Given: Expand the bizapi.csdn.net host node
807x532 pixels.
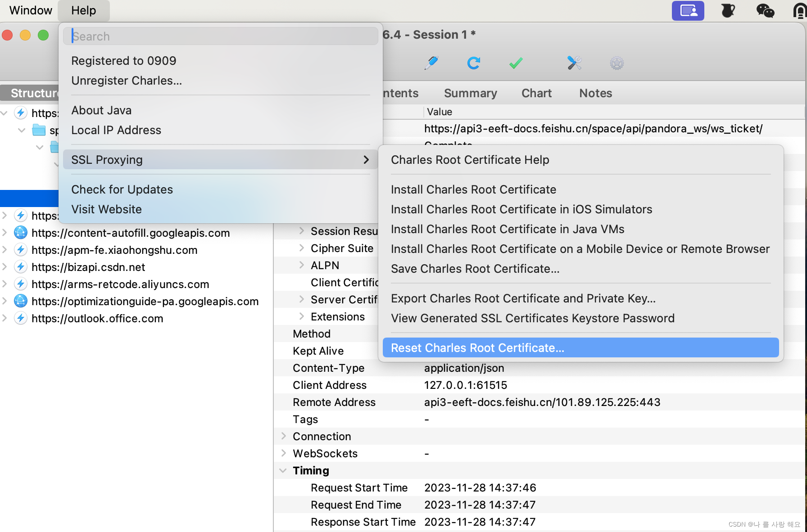Looking at the screenshot, I should coord(5,267).
